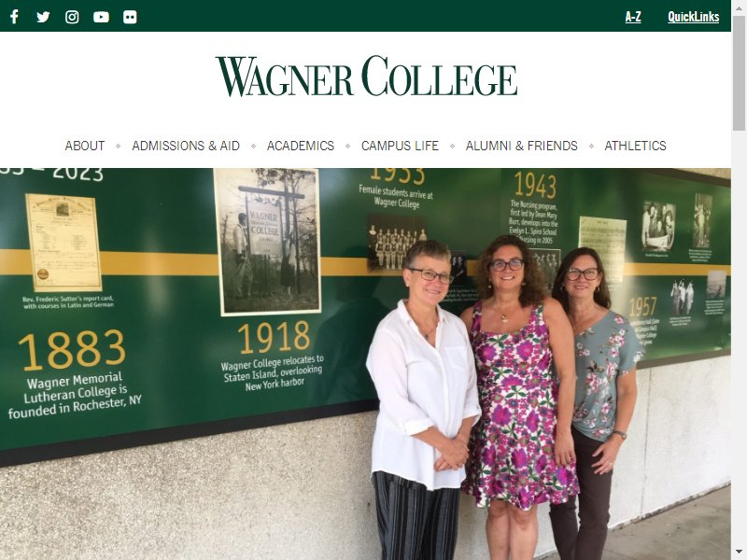The height and width of the screenshot is (560, 747).
Task: Open the Admissions & Aid menu
Action: pyautogui.click(x=186, y=146)
